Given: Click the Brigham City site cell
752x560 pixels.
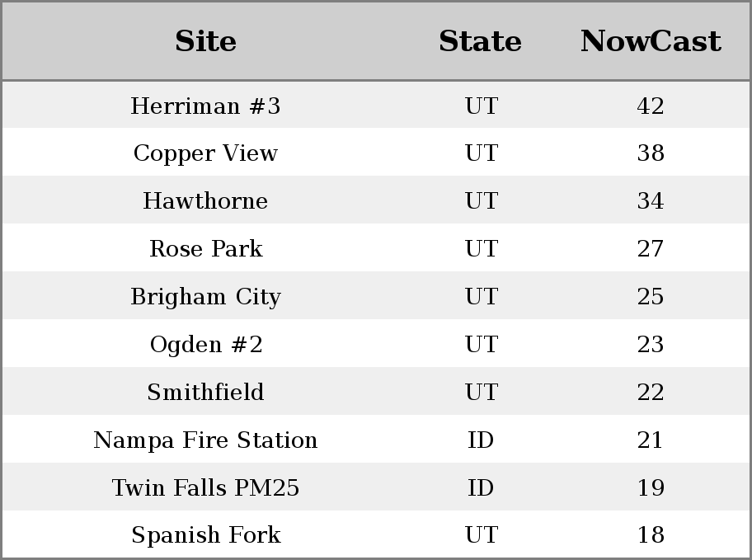Looking at the screenshot, I should (x=205, y=297).
